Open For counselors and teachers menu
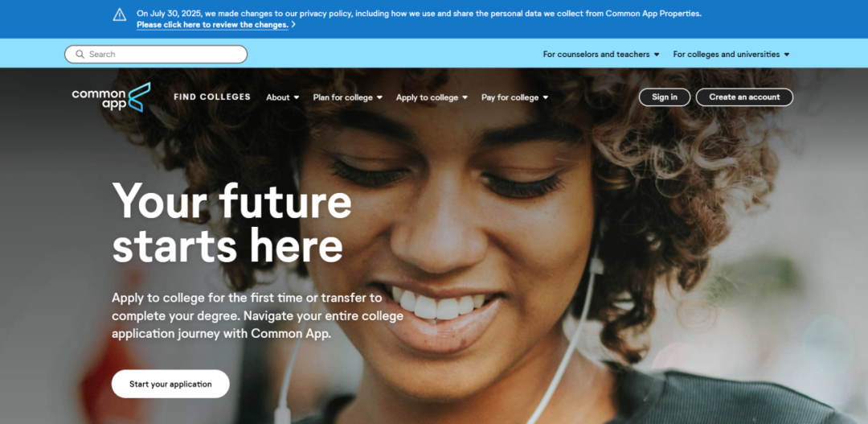 (x=601, y=55)
